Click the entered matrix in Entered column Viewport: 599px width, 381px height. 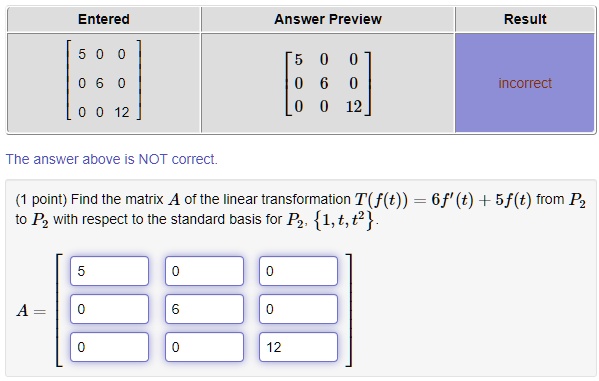(x=104, y=80)
